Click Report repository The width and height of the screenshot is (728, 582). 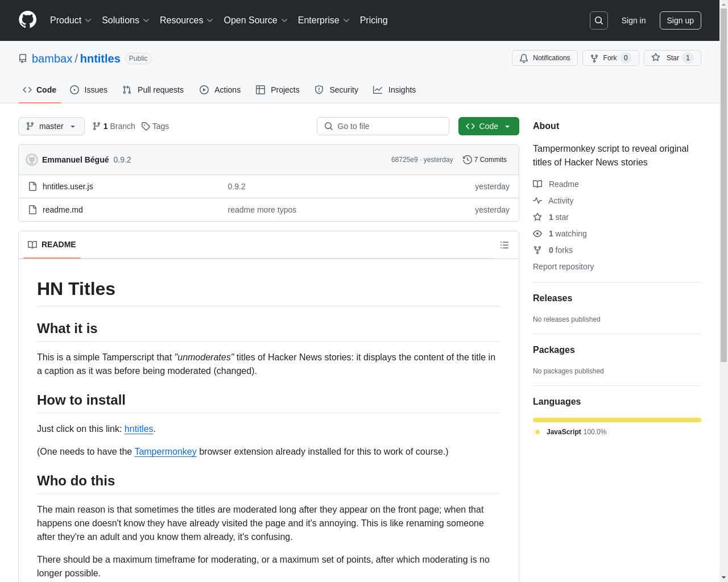563,267
